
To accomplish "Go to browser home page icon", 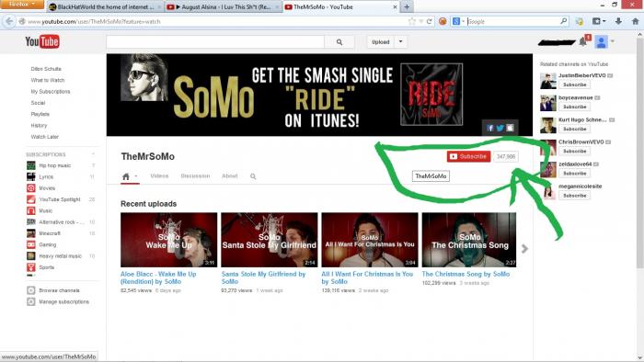I will tap(635, 21).
